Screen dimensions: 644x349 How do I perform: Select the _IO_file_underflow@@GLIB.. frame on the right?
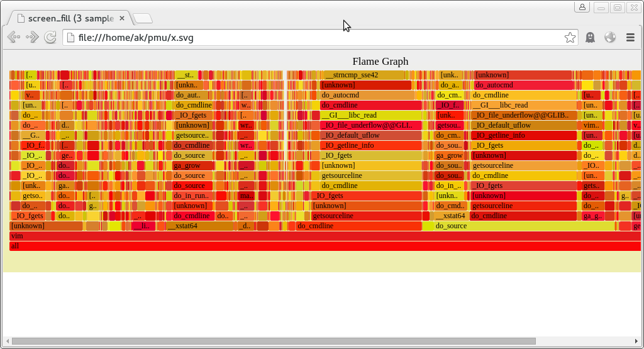[x=523, y=115]
